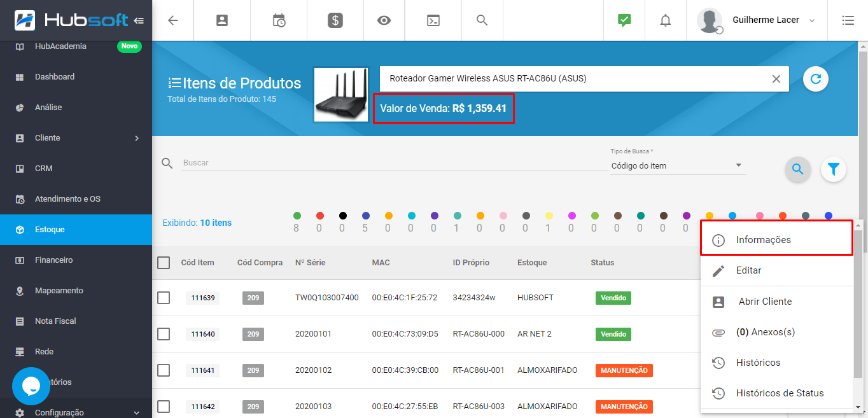Screen dimensions: 868x418
Task: Toggle the select-all checkbox in table header
Action: 164,263
